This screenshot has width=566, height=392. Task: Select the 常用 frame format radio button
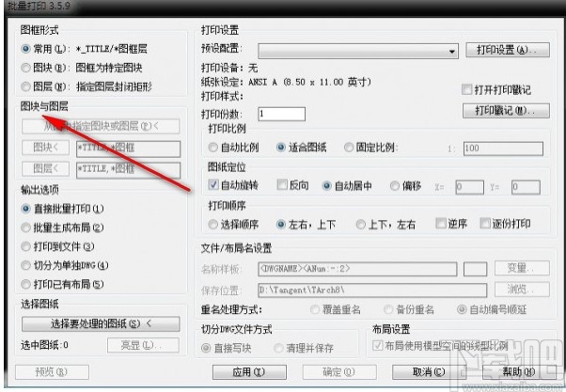[25, 49]
